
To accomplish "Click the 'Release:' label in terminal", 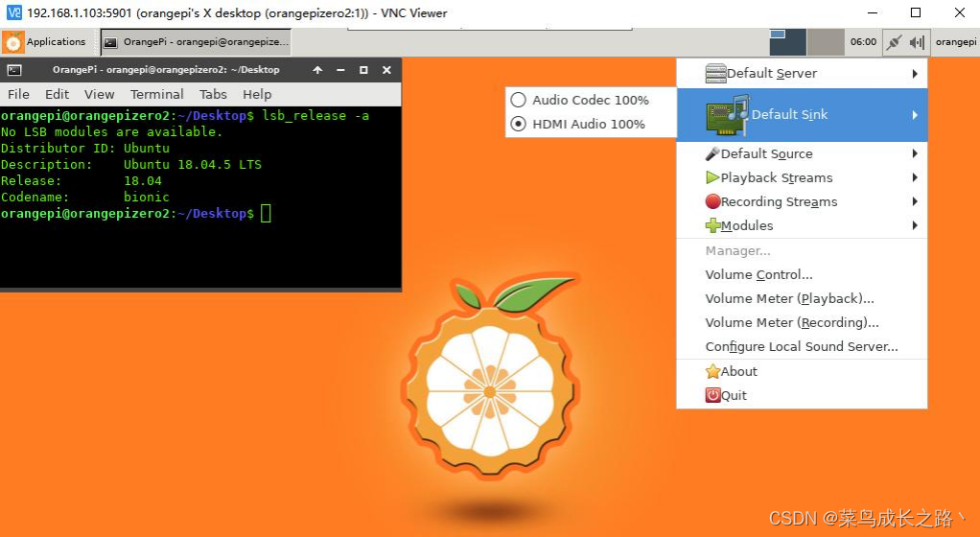I will click(x=32, y=180).
